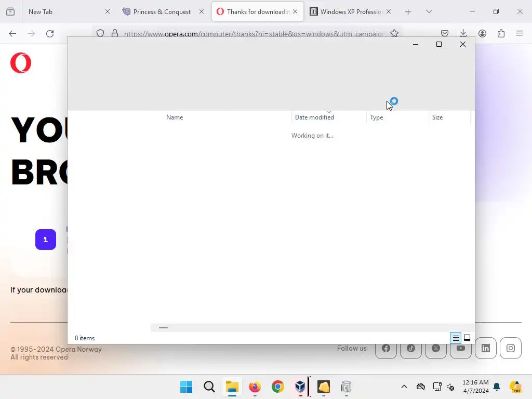Bookmark this page with the star
Viewport: 532px width, 399px height.
pyautogui.click(x=394, y=33)
